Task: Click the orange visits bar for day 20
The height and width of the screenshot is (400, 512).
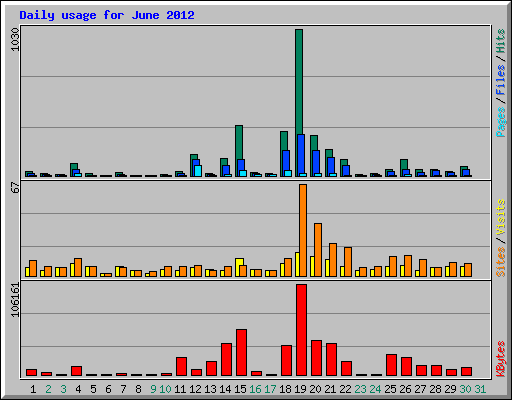Action: (318, 250)
